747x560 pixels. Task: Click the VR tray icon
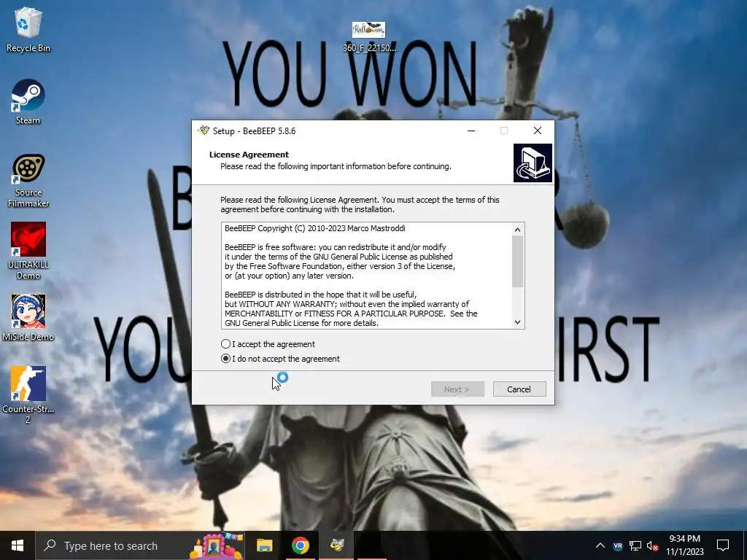(x=618, y=545)
